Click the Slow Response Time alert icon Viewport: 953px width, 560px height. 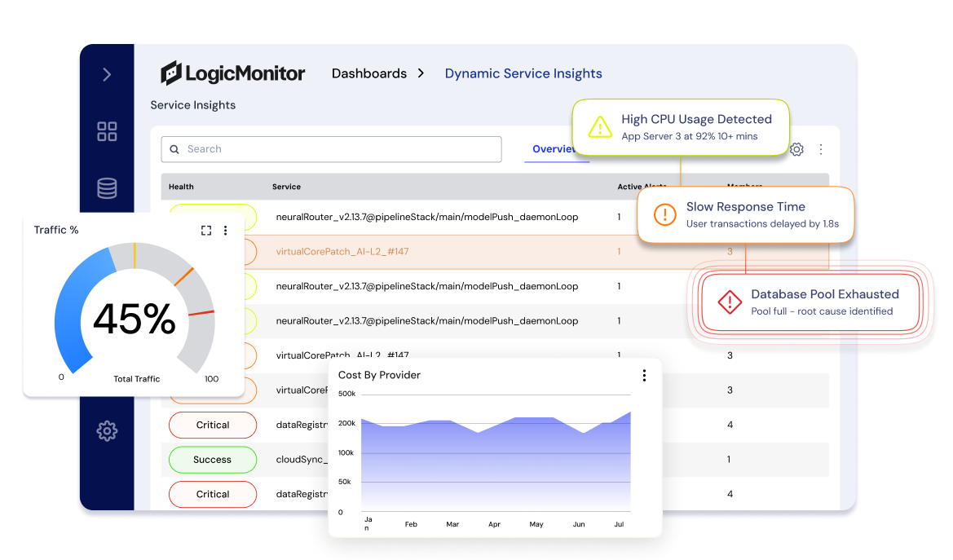[665, 214]
